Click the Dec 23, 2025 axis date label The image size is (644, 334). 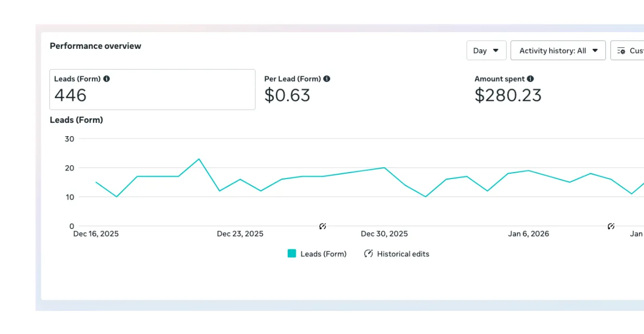click(240, 234)
